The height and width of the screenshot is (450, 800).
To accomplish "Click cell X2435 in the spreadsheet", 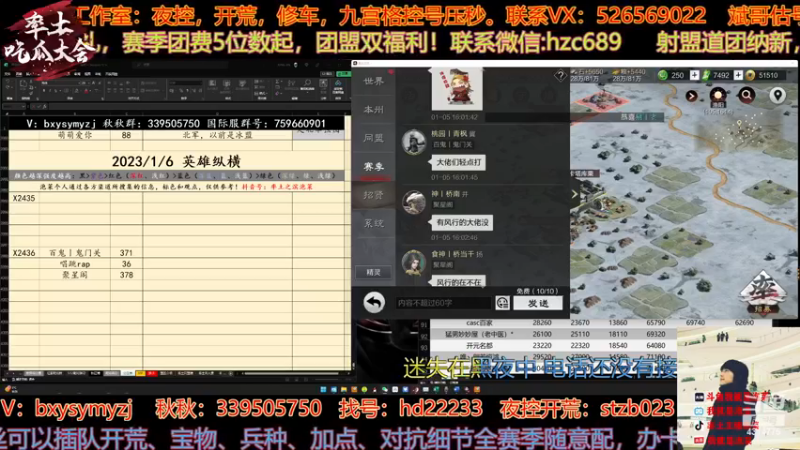I will coord(24,198).
